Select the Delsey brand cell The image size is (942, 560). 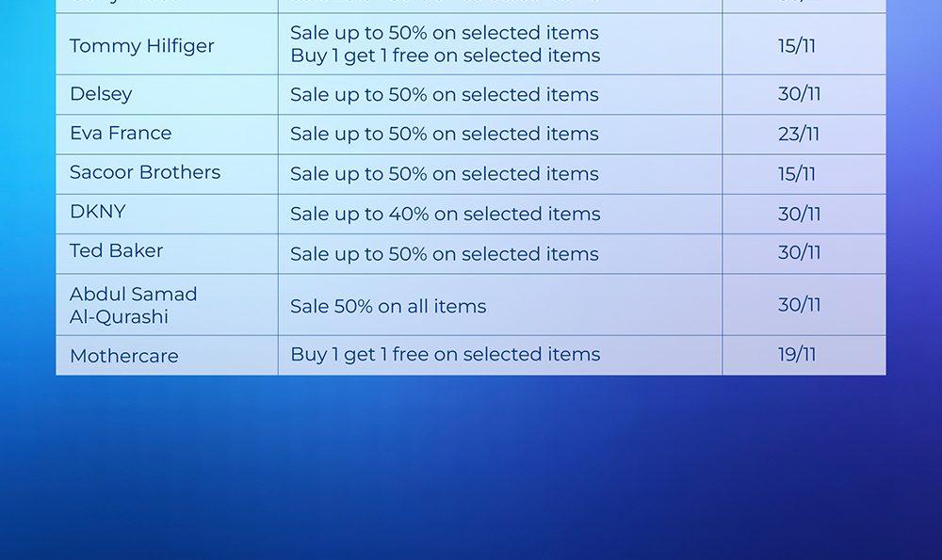click(101, 94)
